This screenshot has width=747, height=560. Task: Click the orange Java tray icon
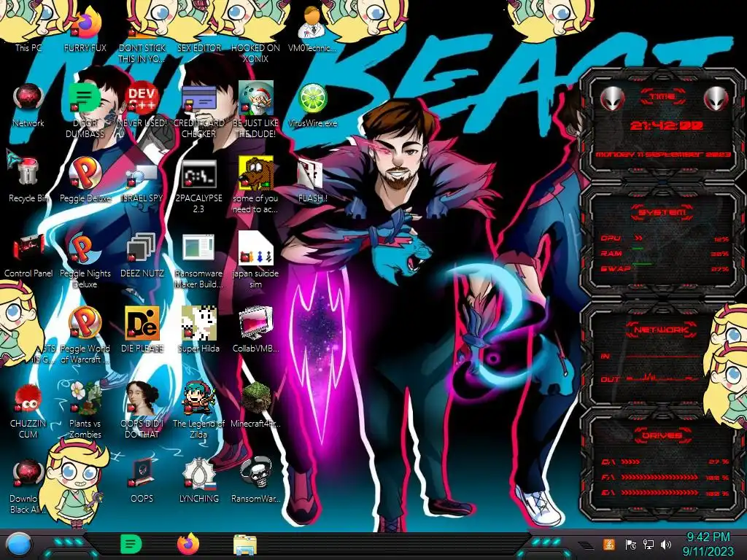(609, 544)
